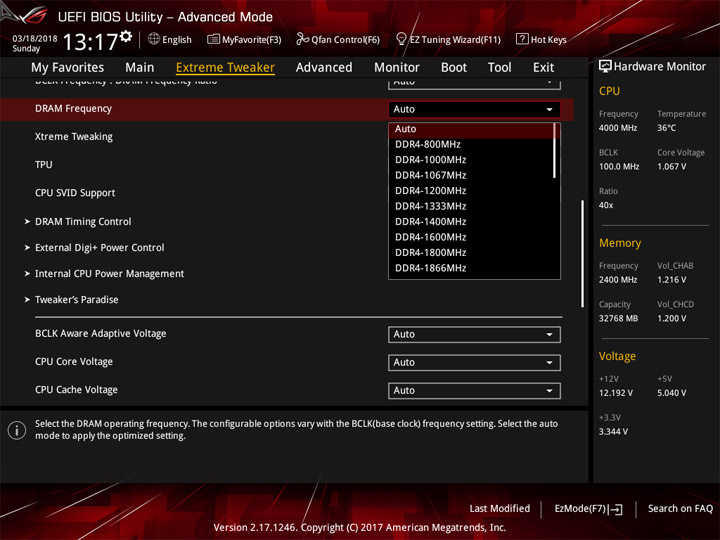Viewport: 720px width, 540px height.
Task: Click the CPU Cache Voltage label
Action: 76,390
